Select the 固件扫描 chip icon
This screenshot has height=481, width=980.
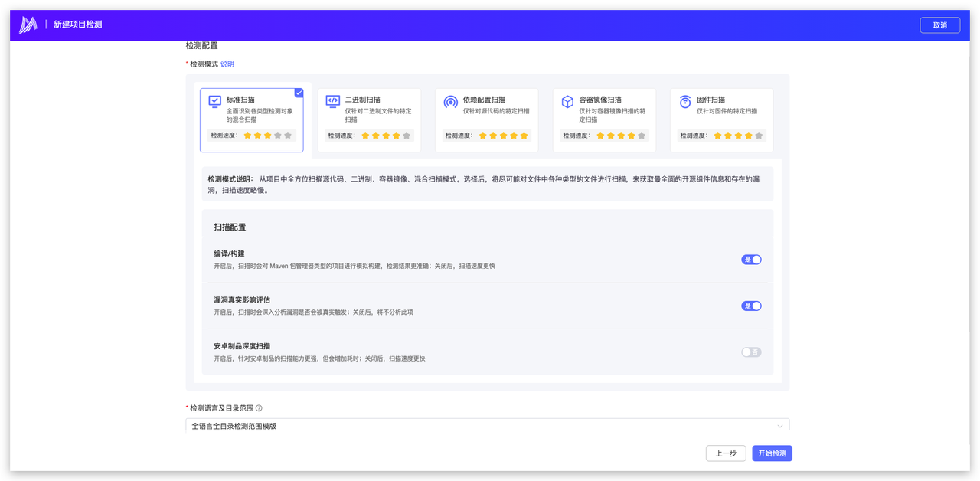click(x=685, y=101)
